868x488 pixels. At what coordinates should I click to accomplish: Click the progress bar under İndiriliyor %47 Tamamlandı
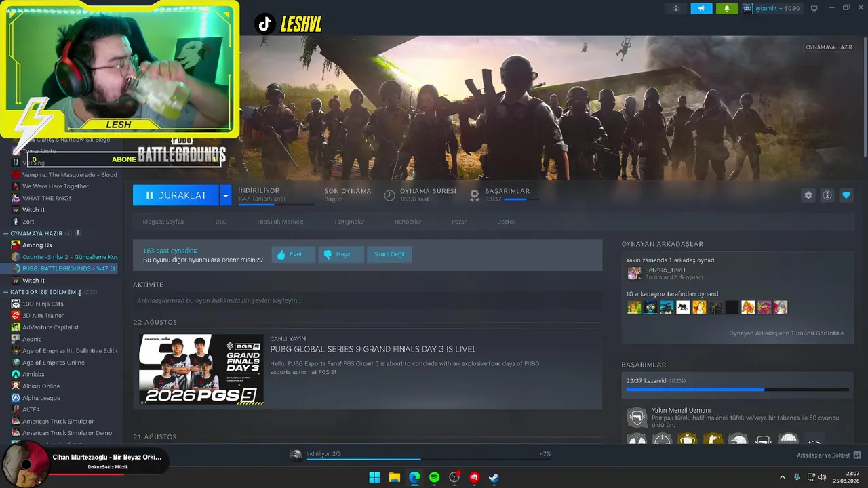(x=276, y=204)
